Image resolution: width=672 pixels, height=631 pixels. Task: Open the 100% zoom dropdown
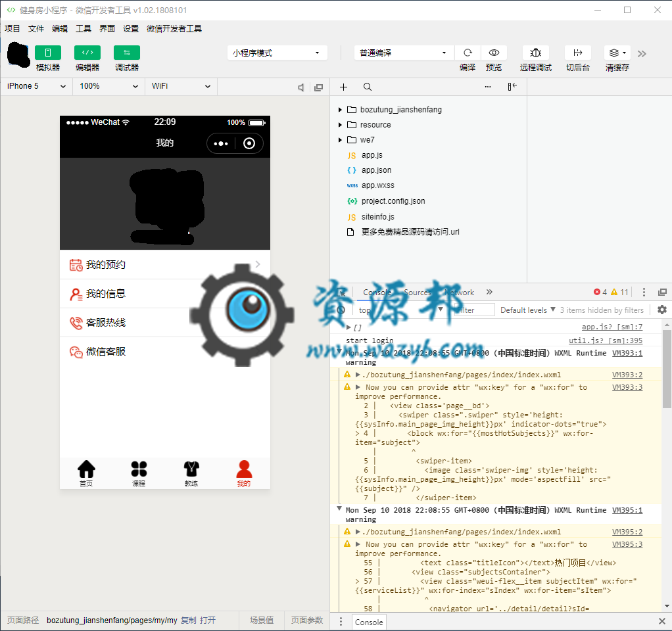pos(109,86)
